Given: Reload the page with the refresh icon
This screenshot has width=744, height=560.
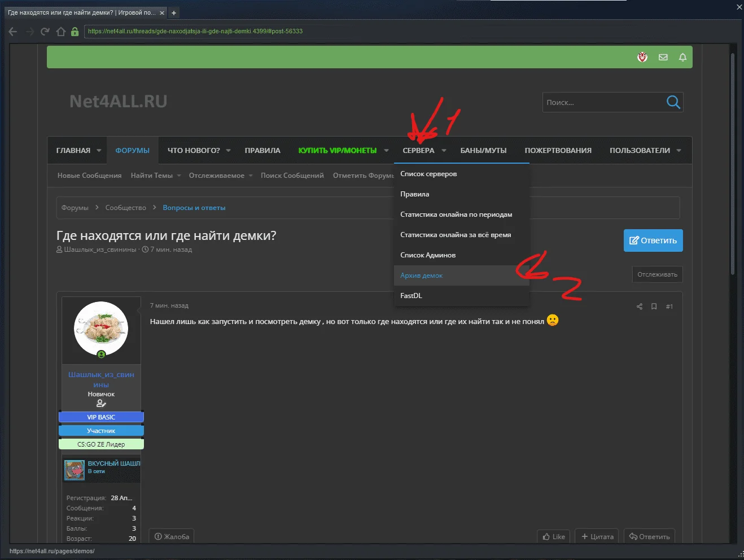Looking at the screenshot, I should tap(45, 32).
